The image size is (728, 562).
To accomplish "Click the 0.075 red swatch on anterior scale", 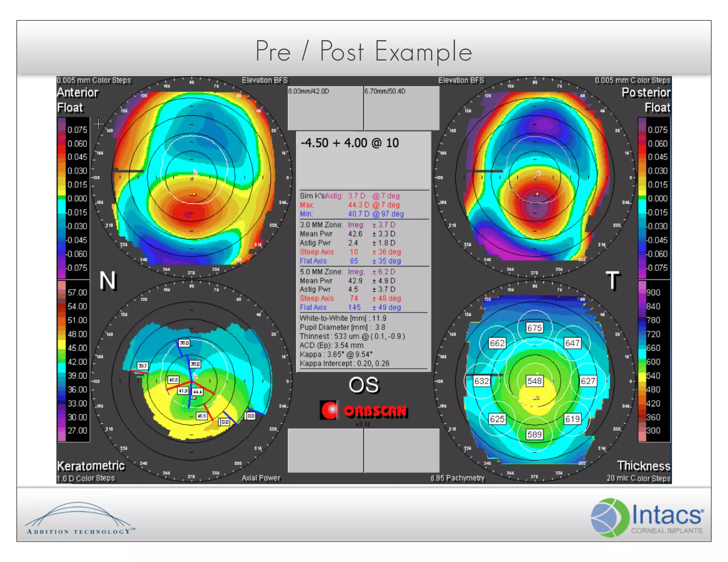I will 61,130.
